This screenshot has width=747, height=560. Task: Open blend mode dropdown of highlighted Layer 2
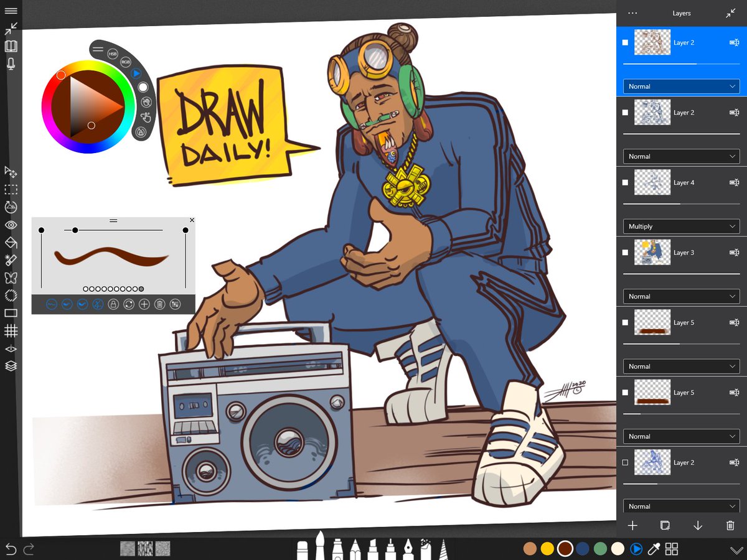(682, 86)
